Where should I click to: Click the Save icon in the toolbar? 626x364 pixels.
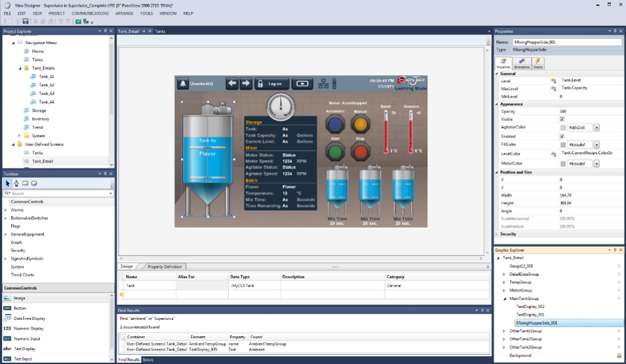[x=26, y=21]
